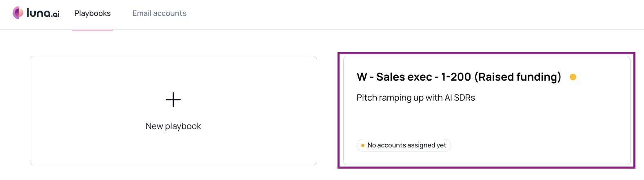644x180 pixels.
Task: Select the "Pitch ramping up with AI SDRs" description
Action: 416,98
